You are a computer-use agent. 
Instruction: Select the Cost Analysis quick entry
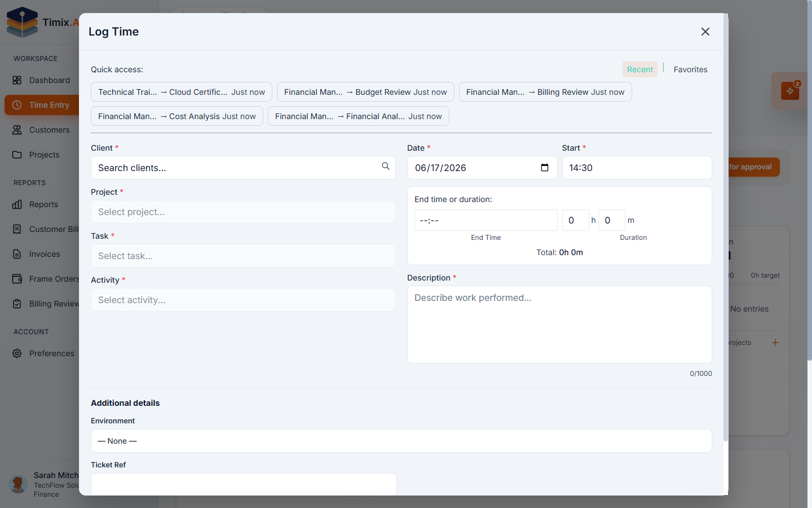point(177,116)
